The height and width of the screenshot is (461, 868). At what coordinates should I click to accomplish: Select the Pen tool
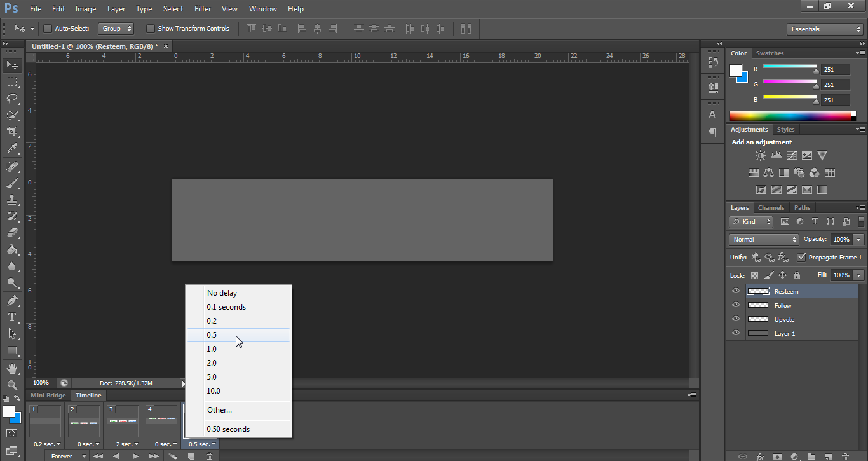tap(12, 300)
